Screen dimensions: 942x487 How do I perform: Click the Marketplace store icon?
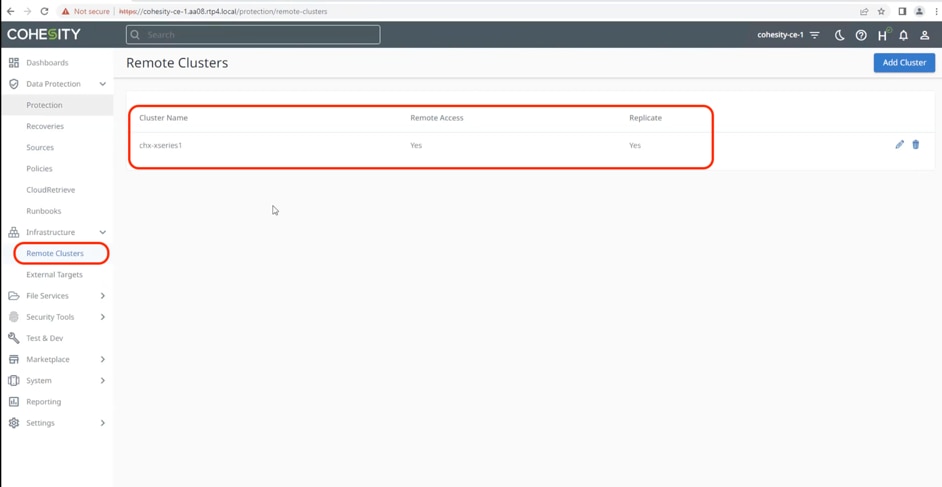click(14, 359)
